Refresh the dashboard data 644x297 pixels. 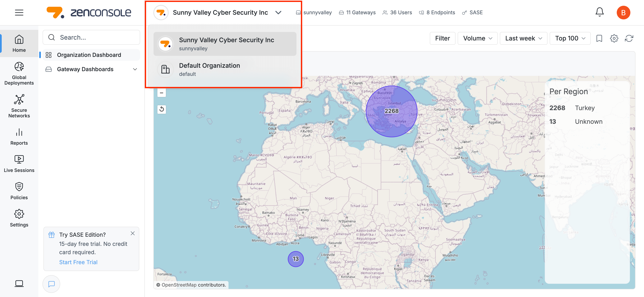[629, 38]
